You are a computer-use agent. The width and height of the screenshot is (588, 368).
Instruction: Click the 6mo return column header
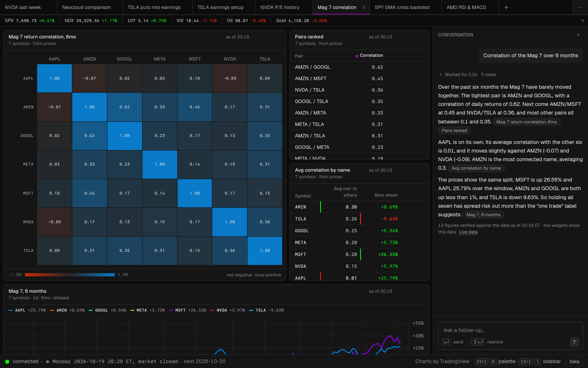[386, 195]
